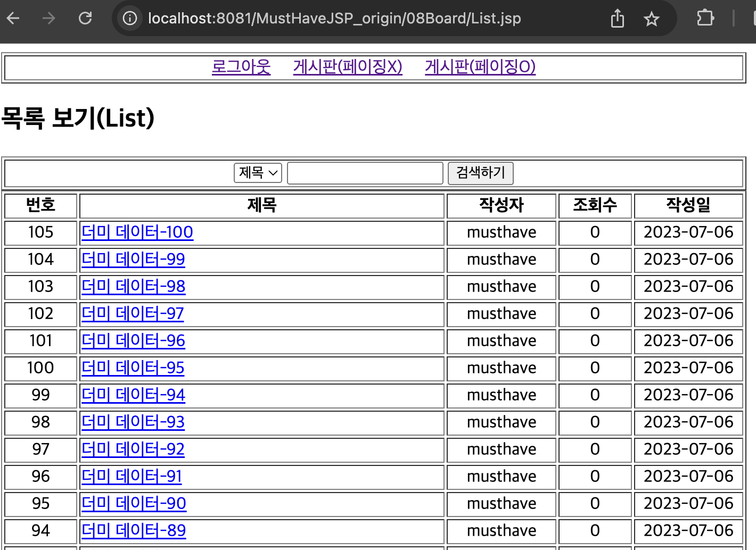
Task: Click the 조회수 column header
Action: 595,205
